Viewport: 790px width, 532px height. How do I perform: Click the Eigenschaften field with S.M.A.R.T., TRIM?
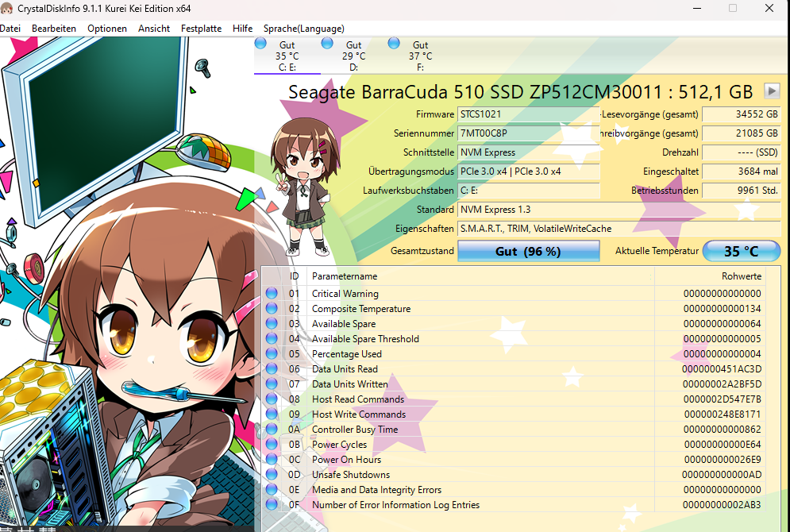[x=619, y=229]
